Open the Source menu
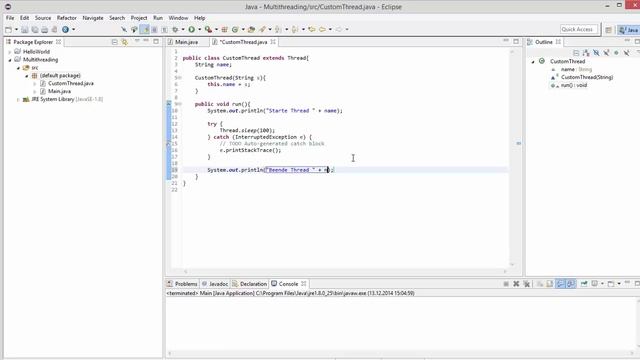Image resolution: width=640 pixels, height=360 pixels. coord(43,18)
